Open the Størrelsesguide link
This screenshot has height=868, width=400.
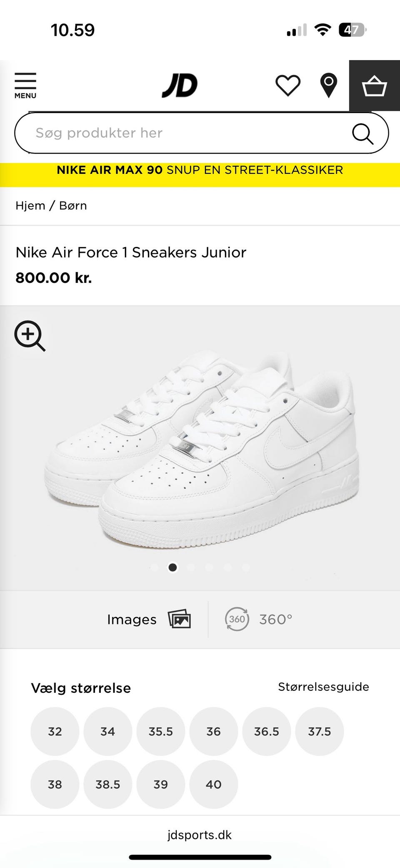point(323,687)
